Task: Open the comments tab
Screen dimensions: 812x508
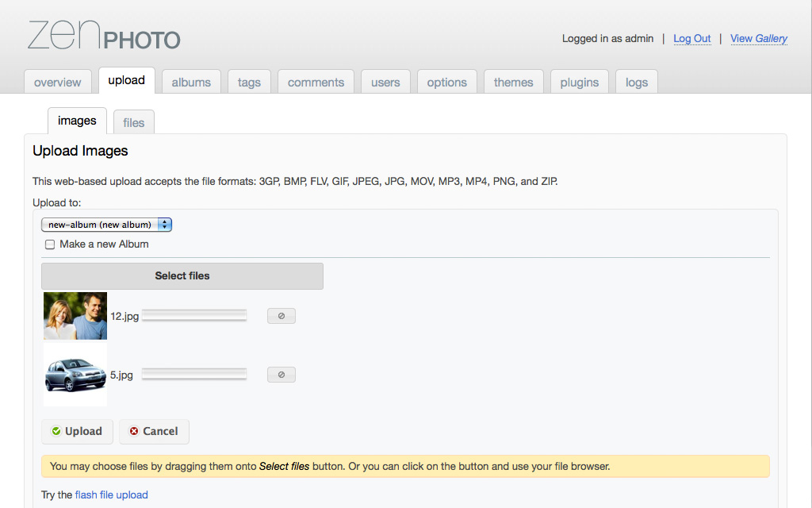Action: point(316,83)
